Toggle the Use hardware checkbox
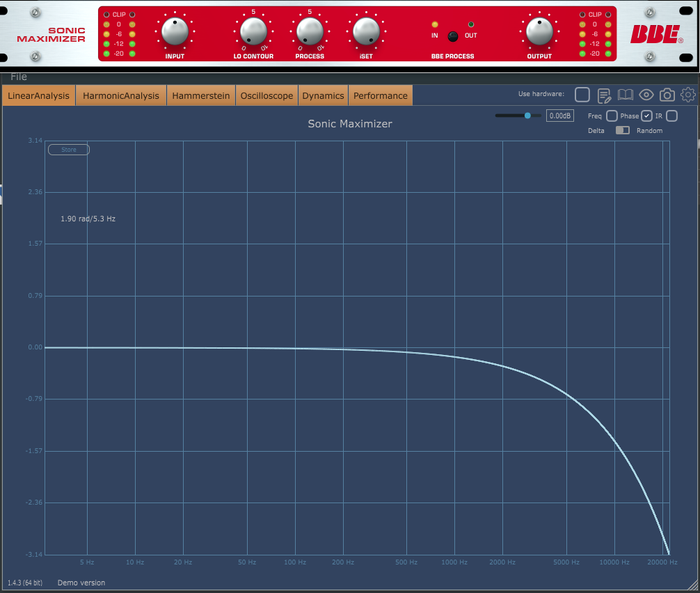This screenshot has width=700, height=593. (582, 95)
